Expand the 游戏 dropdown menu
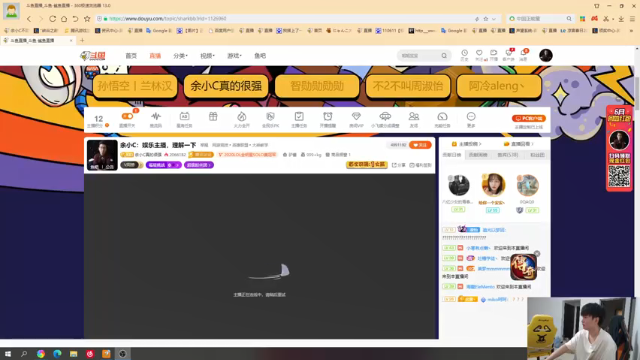Image resolution: width=640 pixels, height=360 pixels. click(x=234, y=56)
